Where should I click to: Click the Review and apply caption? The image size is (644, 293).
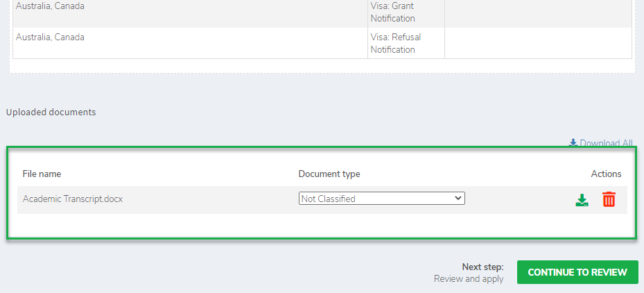[x=469, y=279]
